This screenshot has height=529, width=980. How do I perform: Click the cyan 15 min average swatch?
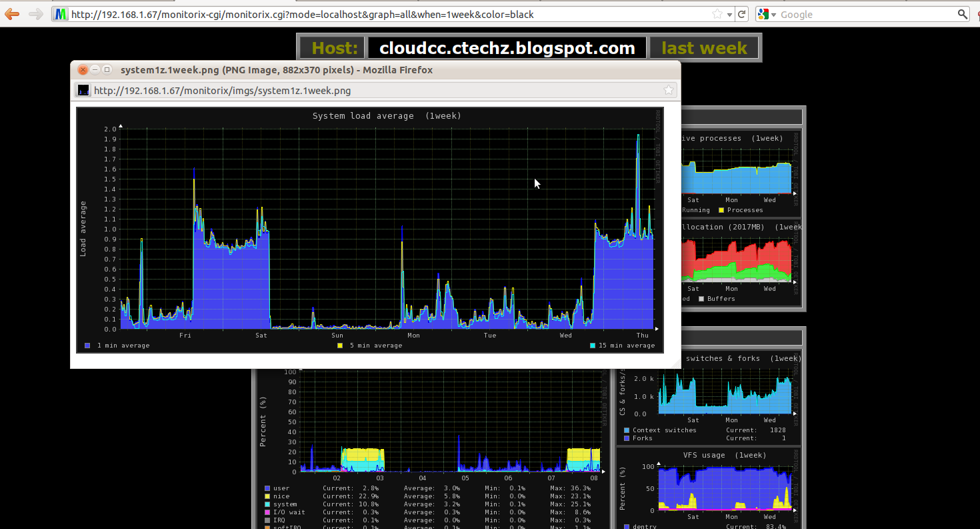(593, 346)
